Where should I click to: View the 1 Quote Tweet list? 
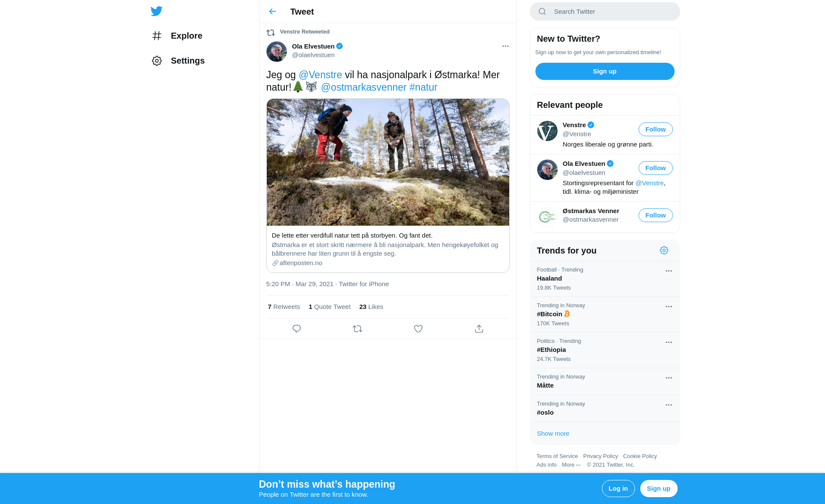click(330, 307)
